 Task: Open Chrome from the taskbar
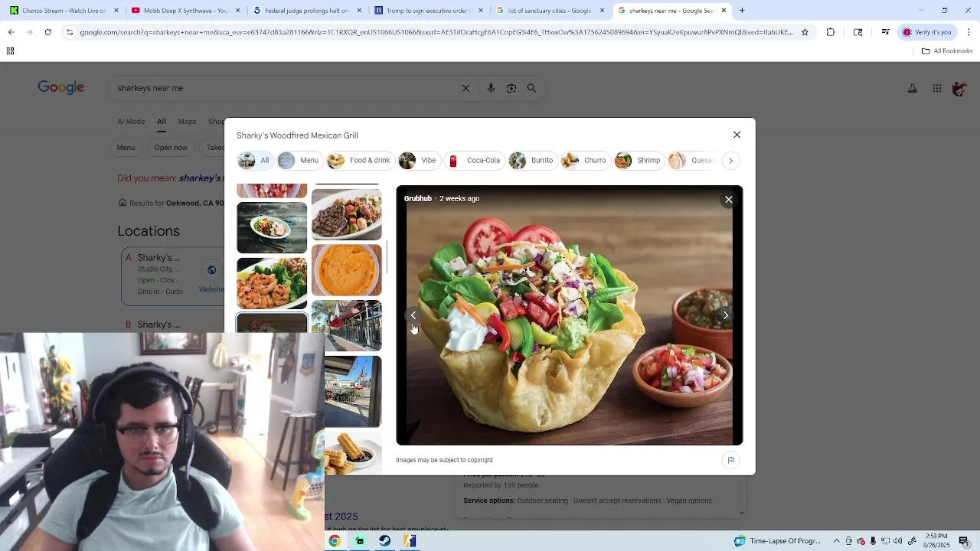click(335, 541)
